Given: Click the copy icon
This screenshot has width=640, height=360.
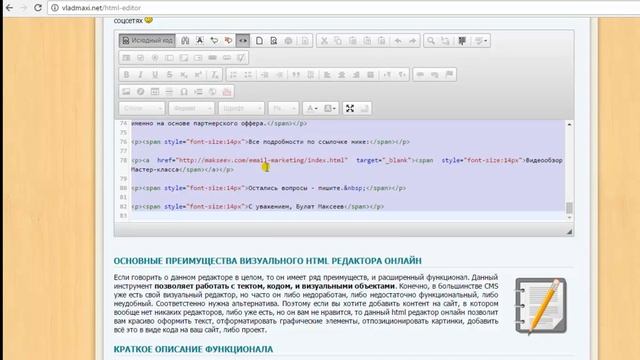Looking at the screenshot, I should pyautogui.click(x=338, y=40).
